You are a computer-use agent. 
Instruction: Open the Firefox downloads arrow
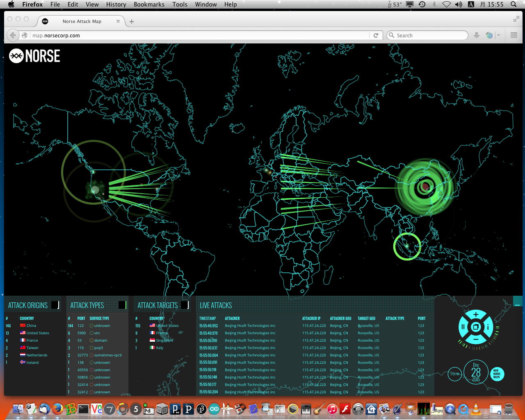point(477,35)
